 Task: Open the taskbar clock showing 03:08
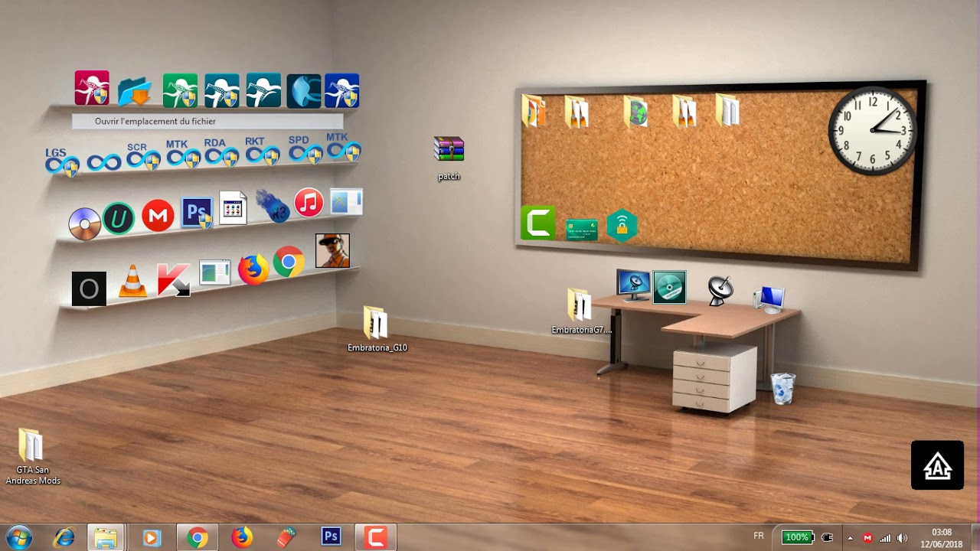942,538
